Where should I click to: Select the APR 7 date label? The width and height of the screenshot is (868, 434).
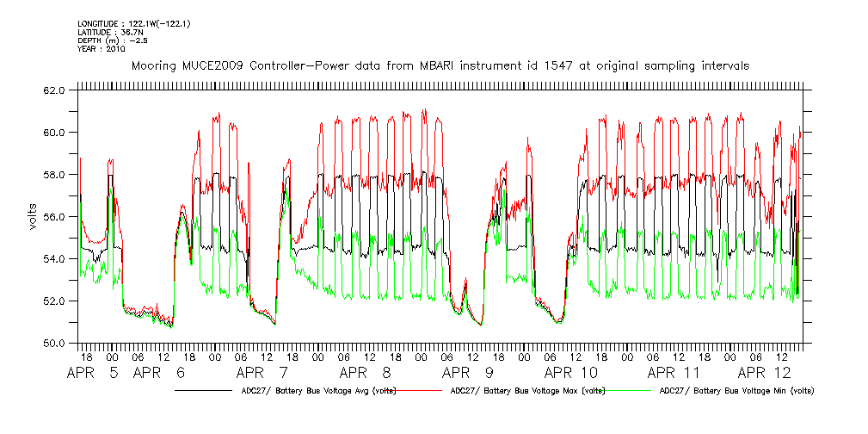(262, 374)
